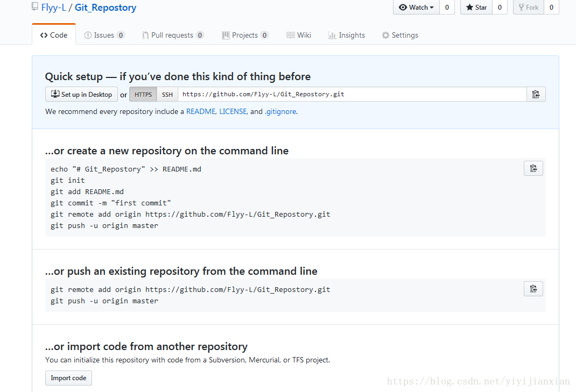
Task: Click the echo "# Git_Repostory" command line
Action: pyautogui.click(x=126, y=169)
